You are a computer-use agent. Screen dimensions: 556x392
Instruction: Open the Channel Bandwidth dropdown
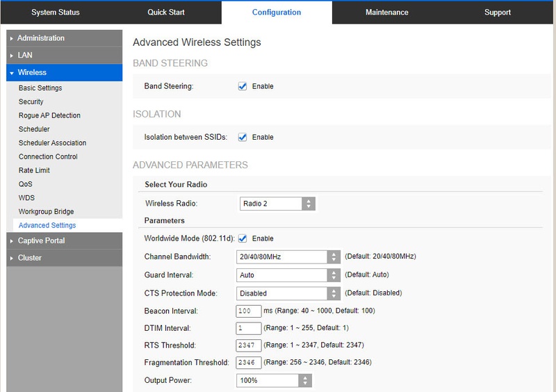(288, 257)
